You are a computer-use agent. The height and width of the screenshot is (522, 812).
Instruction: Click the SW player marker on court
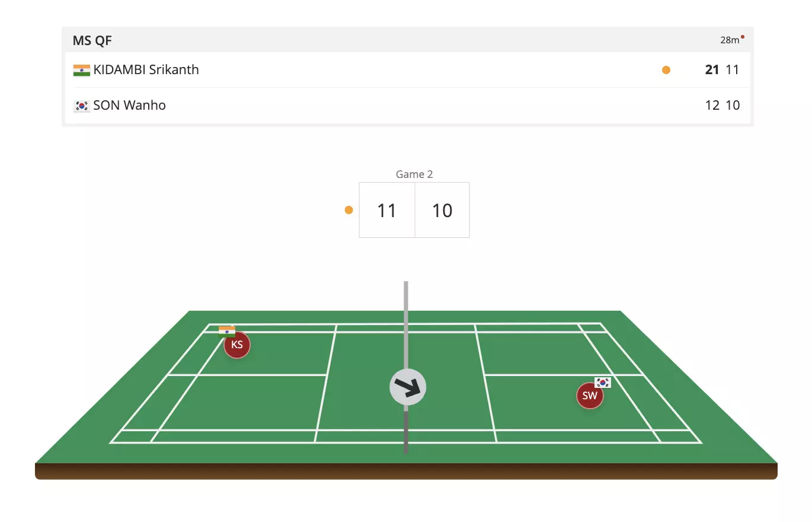point(590,396)
